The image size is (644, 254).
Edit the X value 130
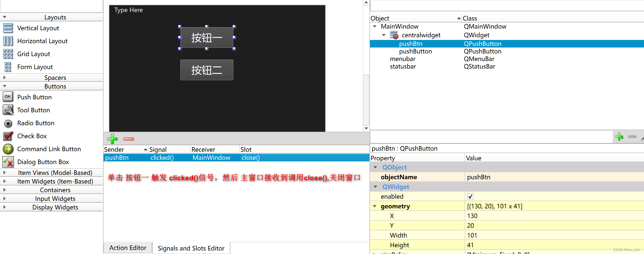click(555, 216)
